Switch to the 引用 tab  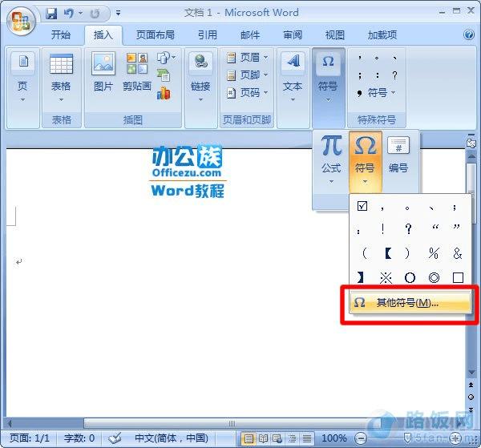(208, 35)
